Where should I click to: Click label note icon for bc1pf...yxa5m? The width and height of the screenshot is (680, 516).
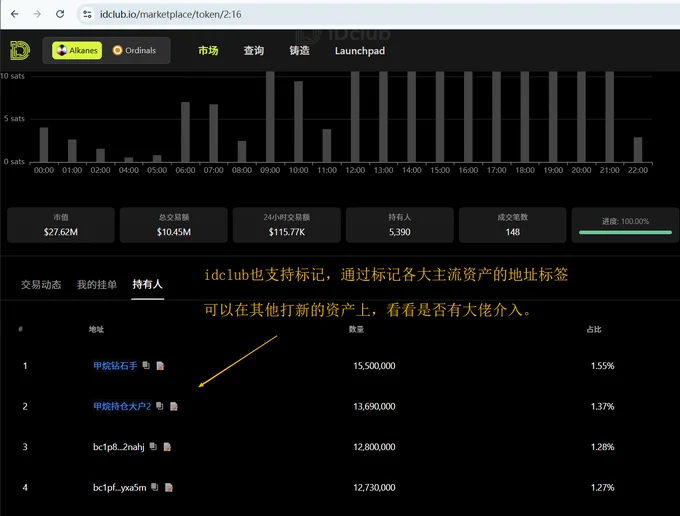click(x=169, y=487)
